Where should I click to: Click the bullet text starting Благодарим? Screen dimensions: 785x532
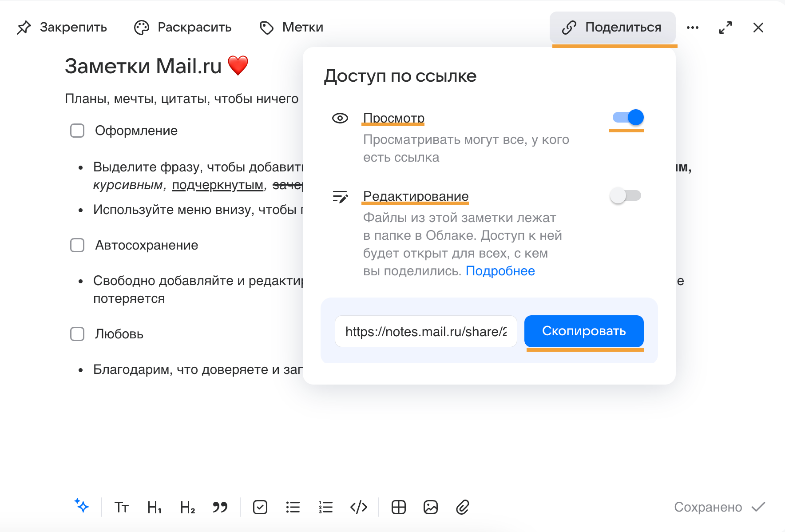coord(198,369)
